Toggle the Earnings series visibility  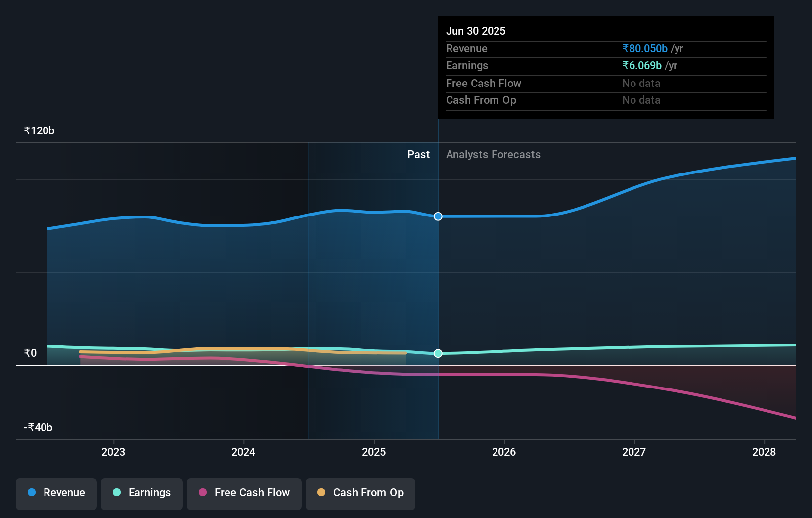142,494
